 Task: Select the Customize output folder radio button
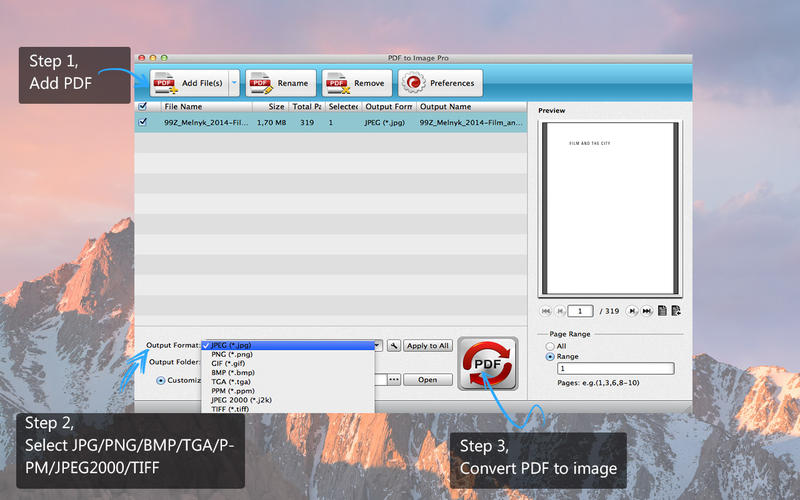tap(161, 380)
